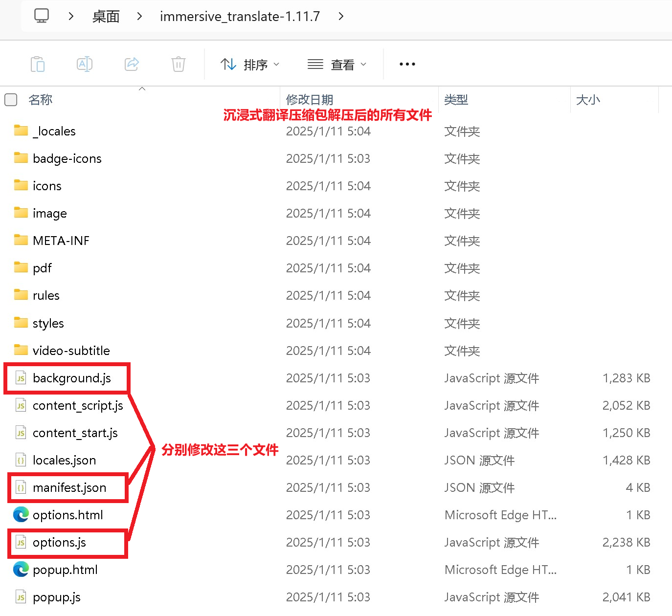The width and height of the screenshot is (672, 616).
Task: Sort by the 修改日期 column header
Action: click(310, 100)
